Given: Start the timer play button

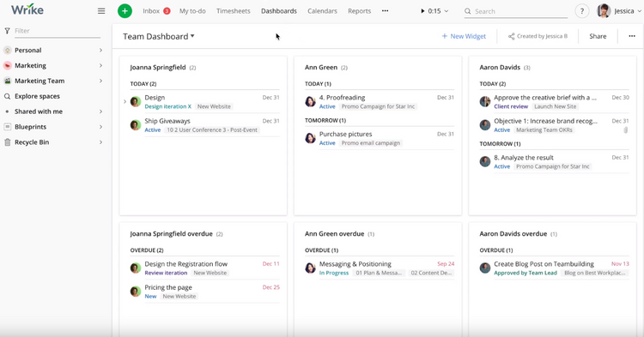Looking at the screenshot, I should (422, 11).
